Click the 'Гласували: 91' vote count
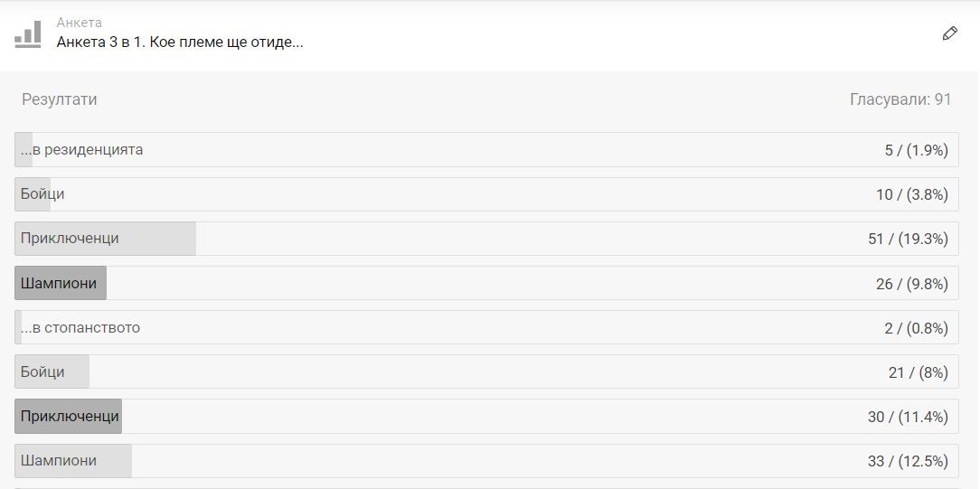The height and width of the screenshot is (489, 980). click(900, 99)
